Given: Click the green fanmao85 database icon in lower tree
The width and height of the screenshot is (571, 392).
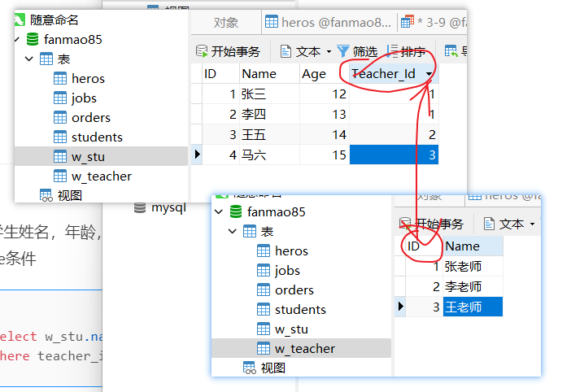Looking at the screenshot, I should click(236, 211).
